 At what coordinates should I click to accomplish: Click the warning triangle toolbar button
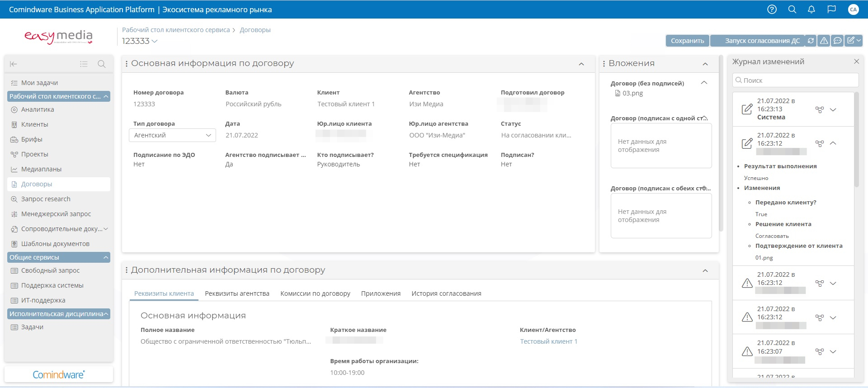click(824, 41)
